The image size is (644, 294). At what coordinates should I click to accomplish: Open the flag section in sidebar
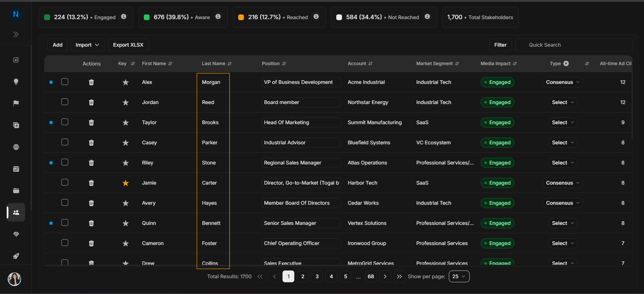(x=16, y=103)
